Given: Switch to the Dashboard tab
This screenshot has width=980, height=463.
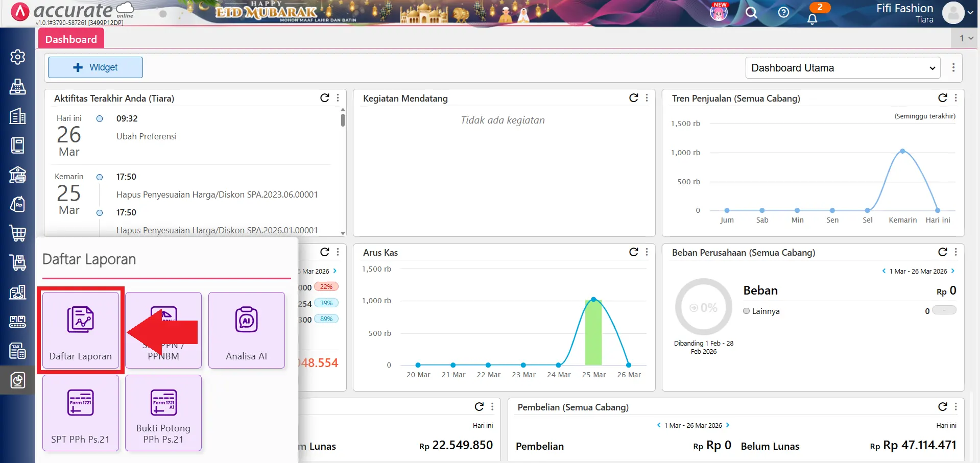Looking at the screenshot, I should [x=71, y=39].
